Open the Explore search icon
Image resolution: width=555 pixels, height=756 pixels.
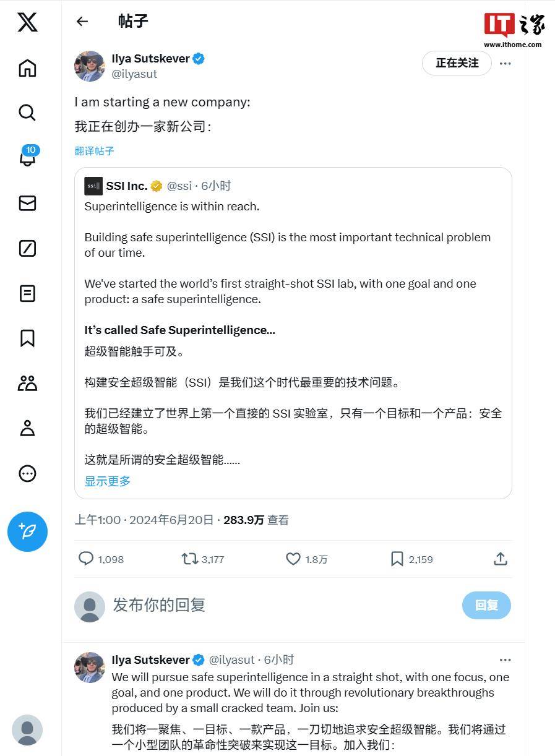tap(27, 113)
